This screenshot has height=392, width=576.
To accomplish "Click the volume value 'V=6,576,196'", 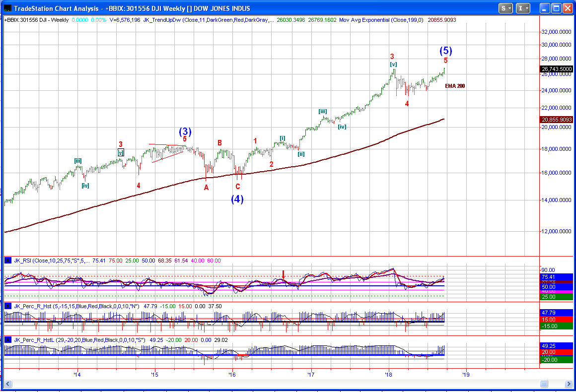I will [x=125, y=20].
